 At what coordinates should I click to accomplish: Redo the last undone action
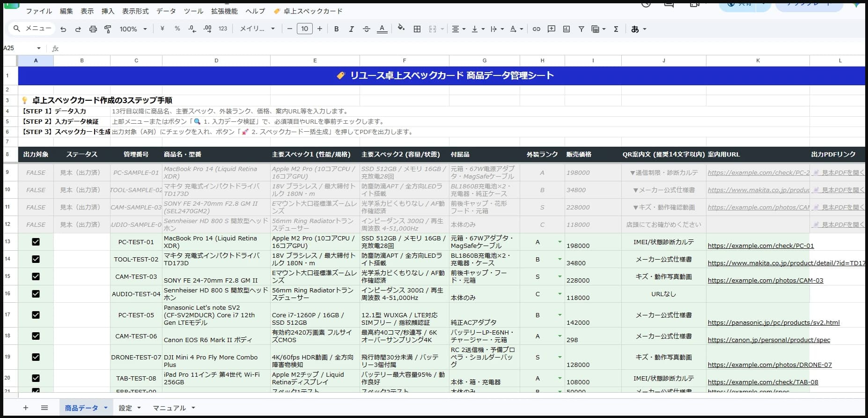(78, 29)
